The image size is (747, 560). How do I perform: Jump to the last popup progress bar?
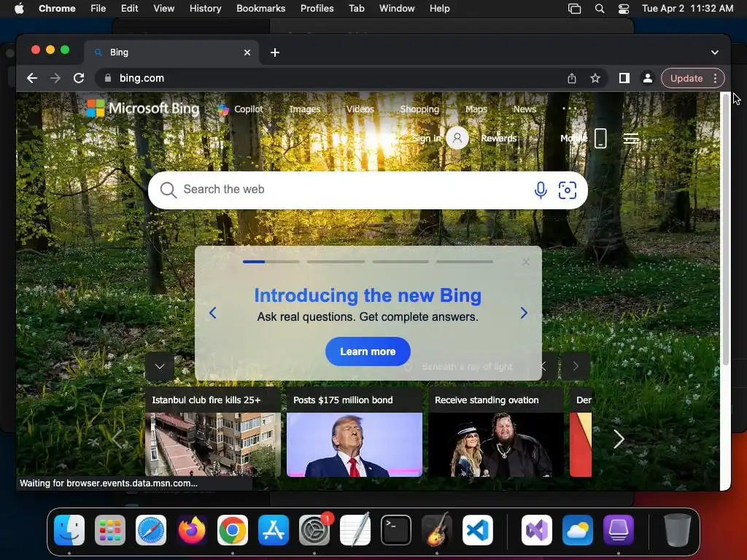click(x=465, y=262)
